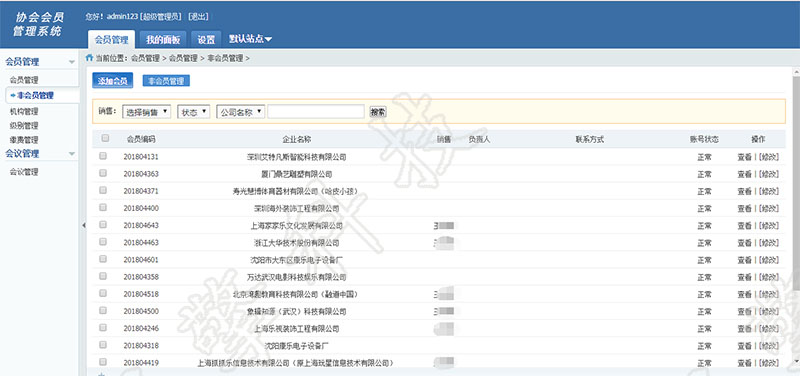Open the 公司名称 search-type dropdown

240,112
